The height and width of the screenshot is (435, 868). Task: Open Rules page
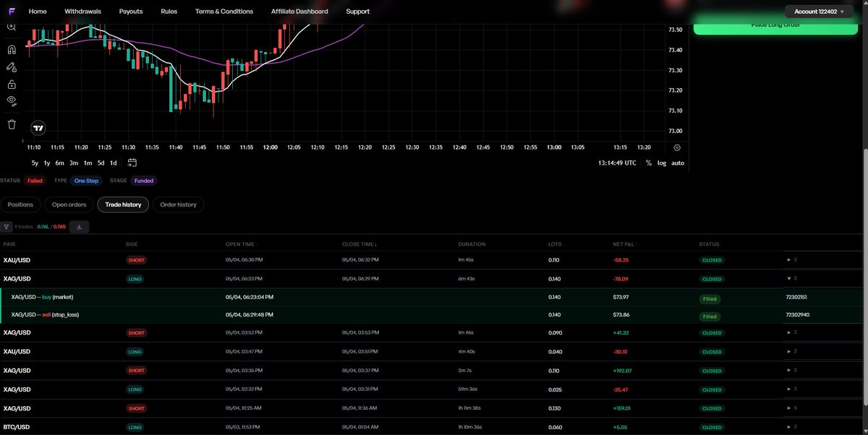pyautogui.click(x=169, y=12)
